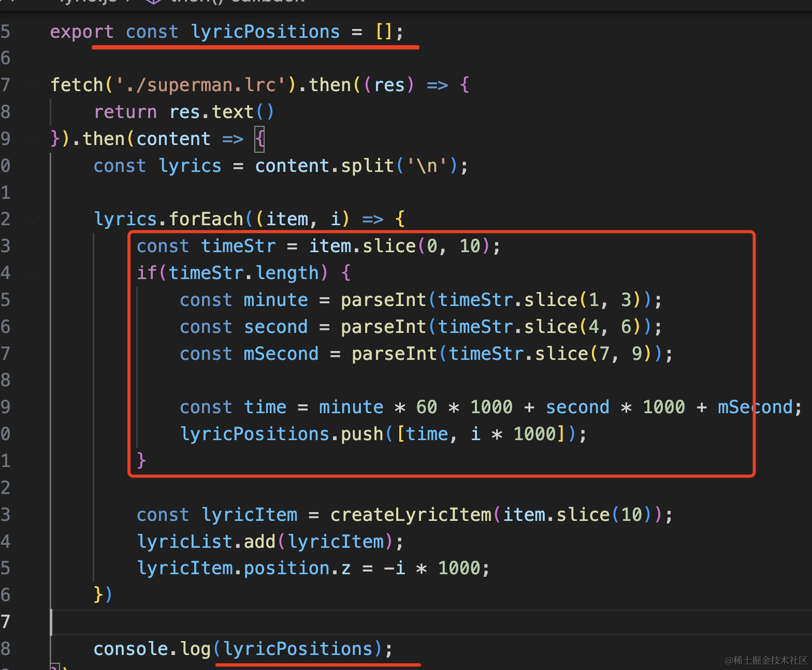This screenshot has width=812, height=670.
Task: Click i * 1000 inside the push array
Action: (x=513, y=434)
